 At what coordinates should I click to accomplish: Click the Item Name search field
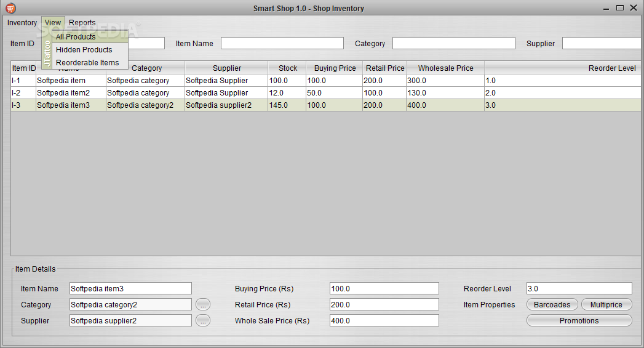click(282, 43)
